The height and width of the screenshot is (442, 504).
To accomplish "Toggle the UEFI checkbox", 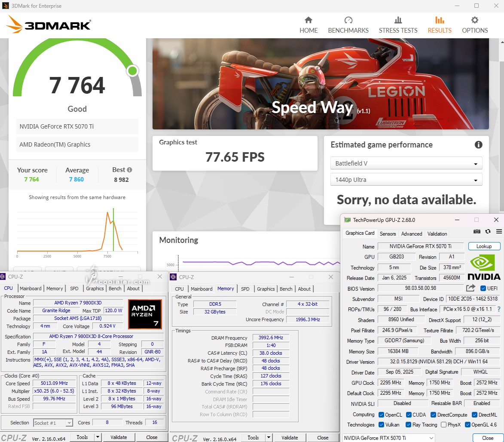I will 483,288.
